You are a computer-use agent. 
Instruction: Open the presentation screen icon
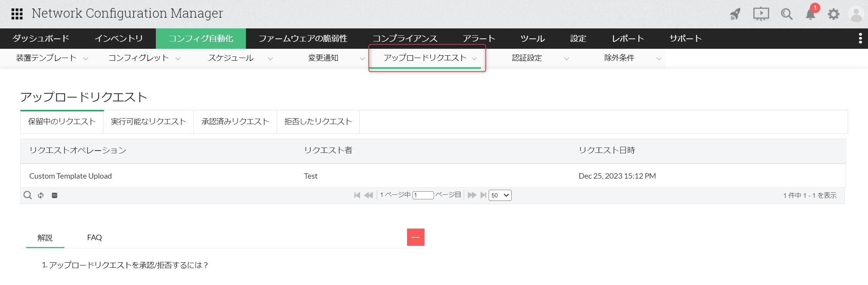761,14
